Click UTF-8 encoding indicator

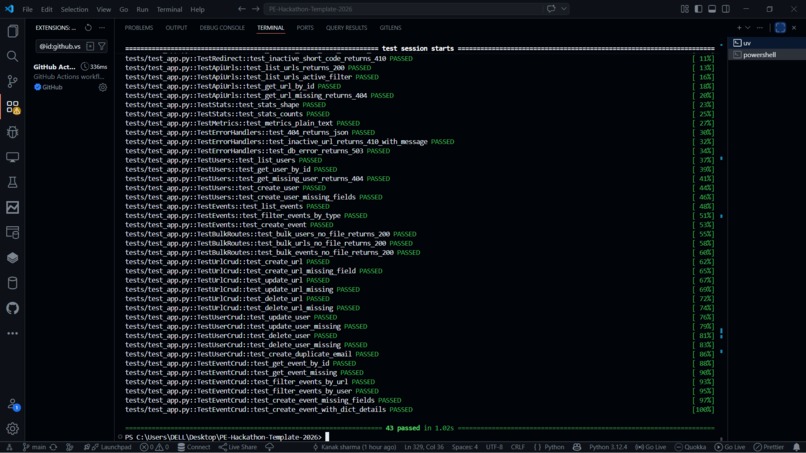(494, 447)
